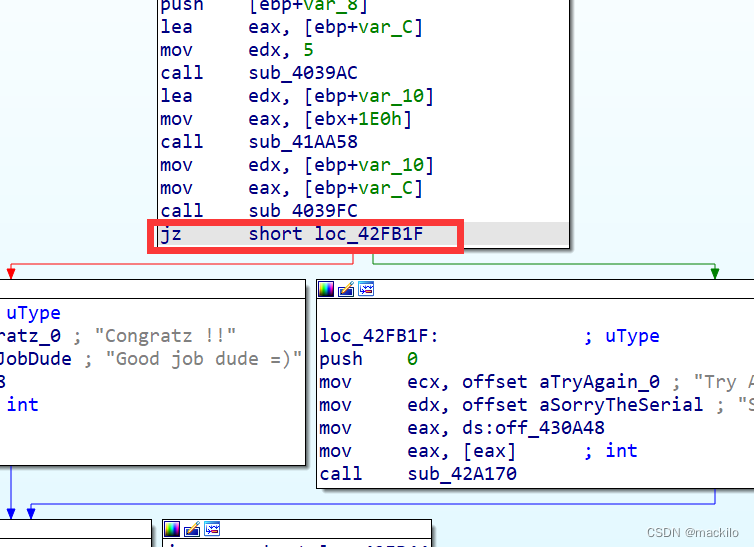The width and height of the screenshot is (754, 547).
Task: Select the line 'lea eax, [ebp+var_C]'
Action: coord(291,27)
